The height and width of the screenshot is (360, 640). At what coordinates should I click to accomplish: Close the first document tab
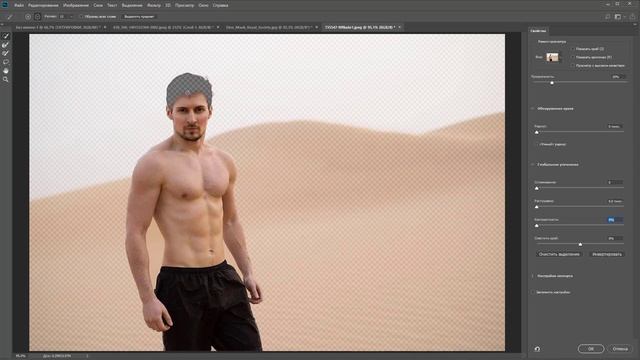click(105, 27)
